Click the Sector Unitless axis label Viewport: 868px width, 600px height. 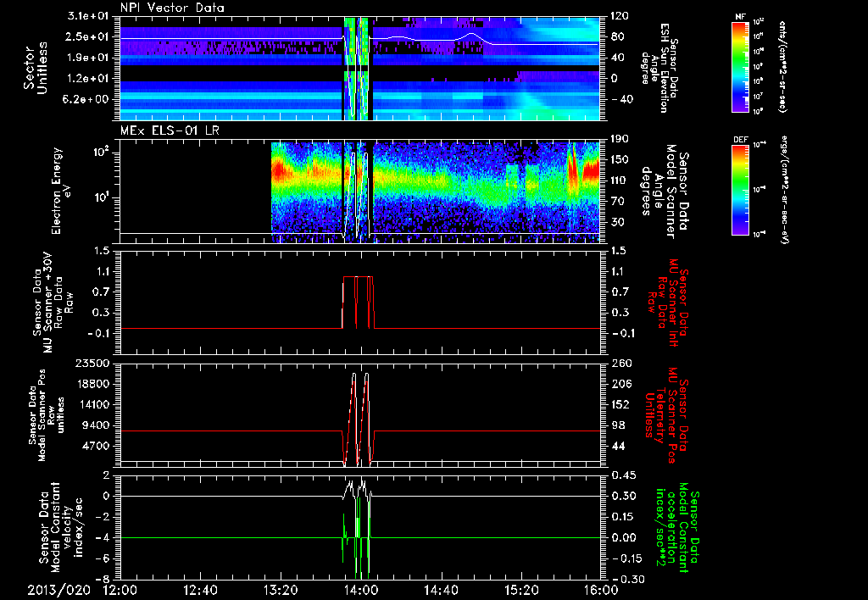click(35, 67)
